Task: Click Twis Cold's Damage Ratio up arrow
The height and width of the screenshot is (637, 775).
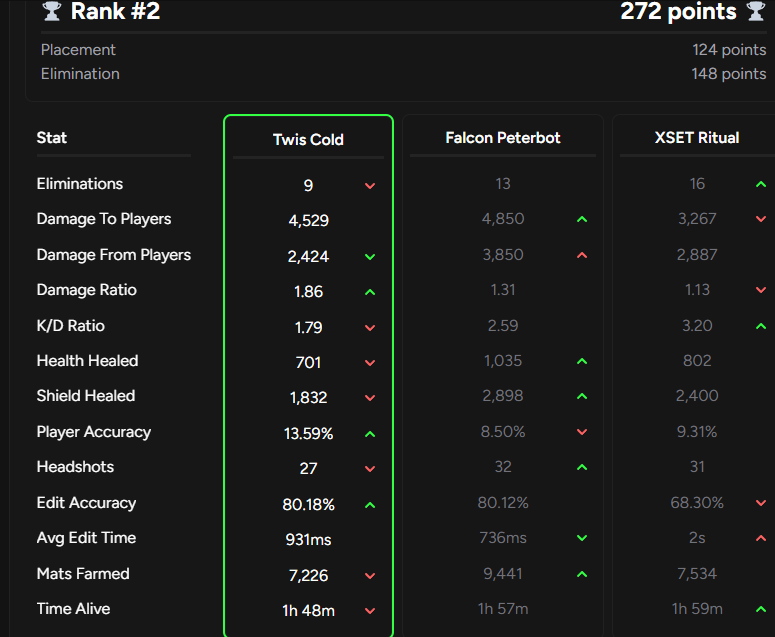Action: tap(370, 292)
